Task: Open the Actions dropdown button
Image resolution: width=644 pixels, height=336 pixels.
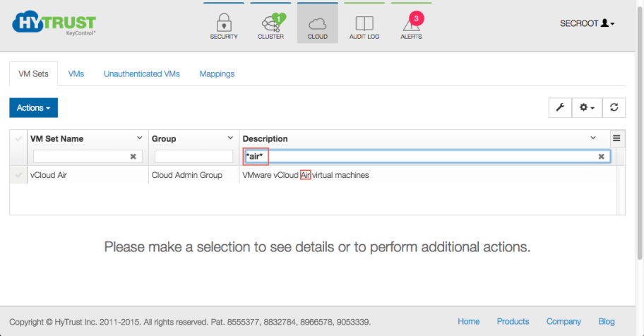Action: click(34, 107)
